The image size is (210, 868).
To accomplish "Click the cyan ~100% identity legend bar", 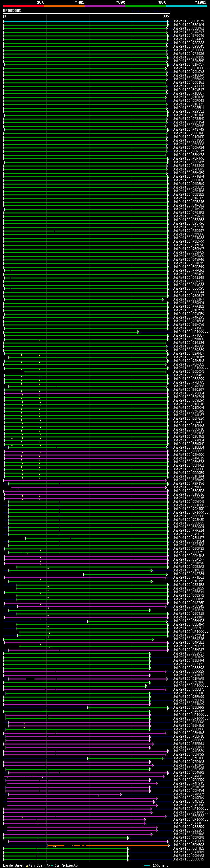I will coord(186,6).
